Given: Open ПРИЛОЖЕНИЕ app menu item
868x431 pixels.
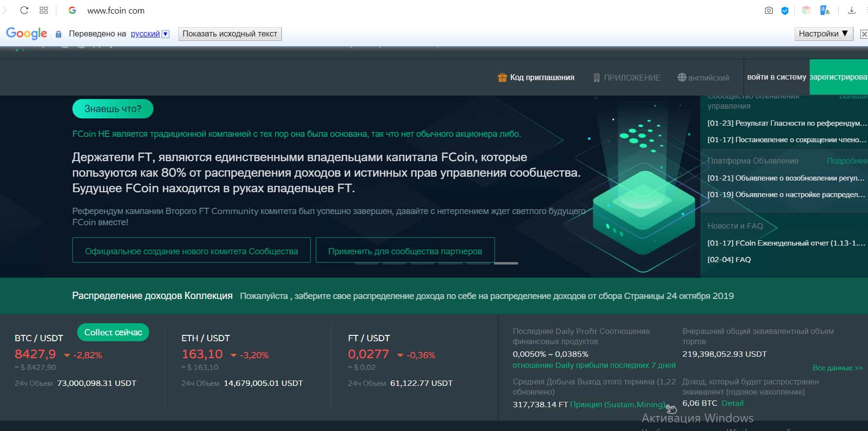Looking at the screenshot, I should 632,78.
